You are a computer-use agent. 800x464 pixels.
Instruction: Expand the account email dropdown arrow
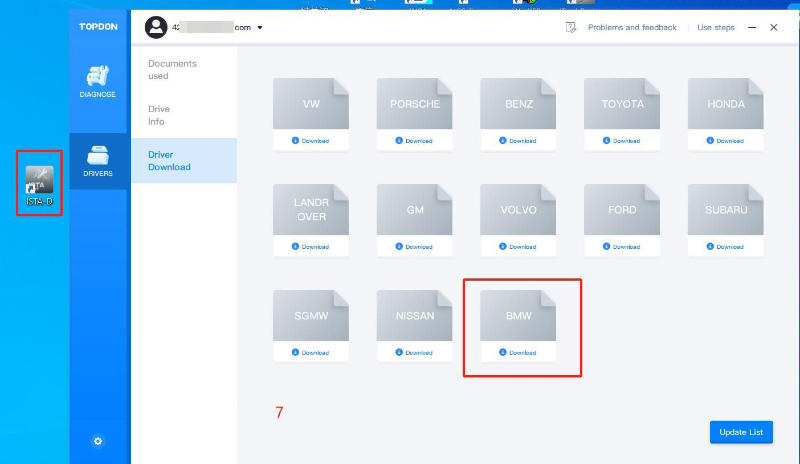click(x=260, y=28)
